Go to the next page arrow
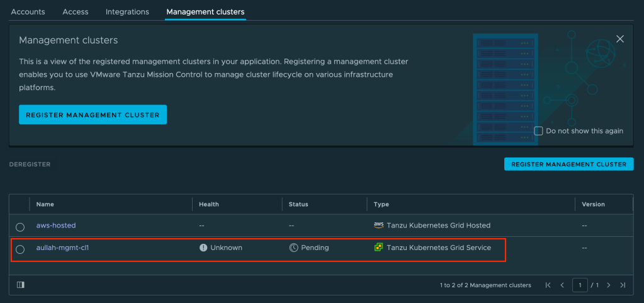 608,285
